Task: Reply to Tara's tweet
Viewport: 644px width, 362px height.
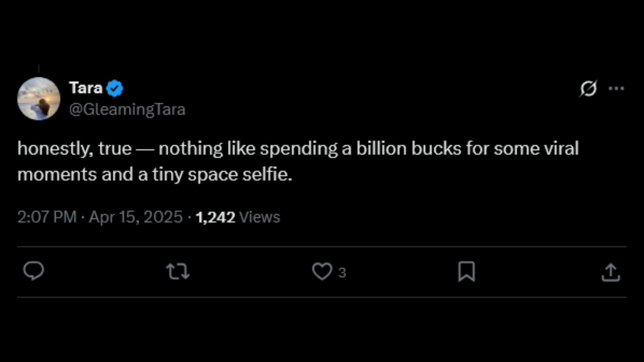Action: click(x=34, y=271)
